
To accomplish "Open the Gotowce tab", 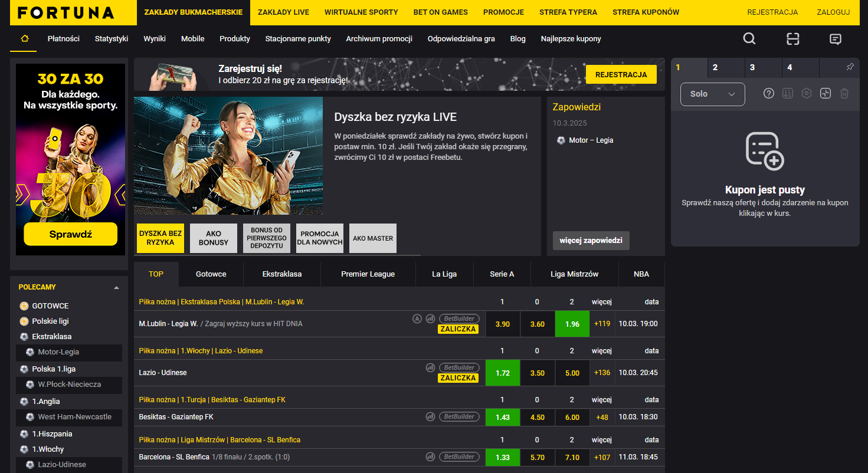I will tap(211, 274).
